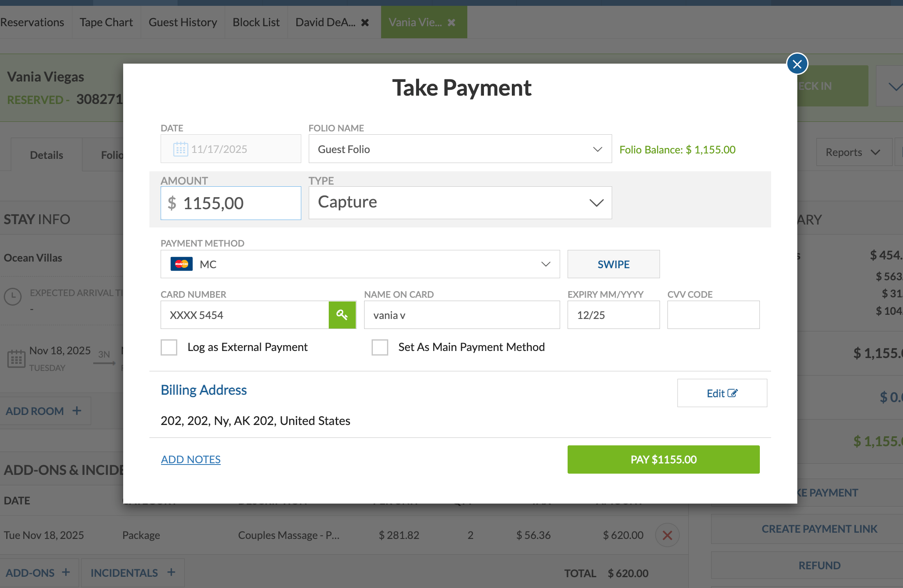Close the Take Payment dialog with X
Image resolution: width=903 pixels, height=588 pixels.
point(797,64)
